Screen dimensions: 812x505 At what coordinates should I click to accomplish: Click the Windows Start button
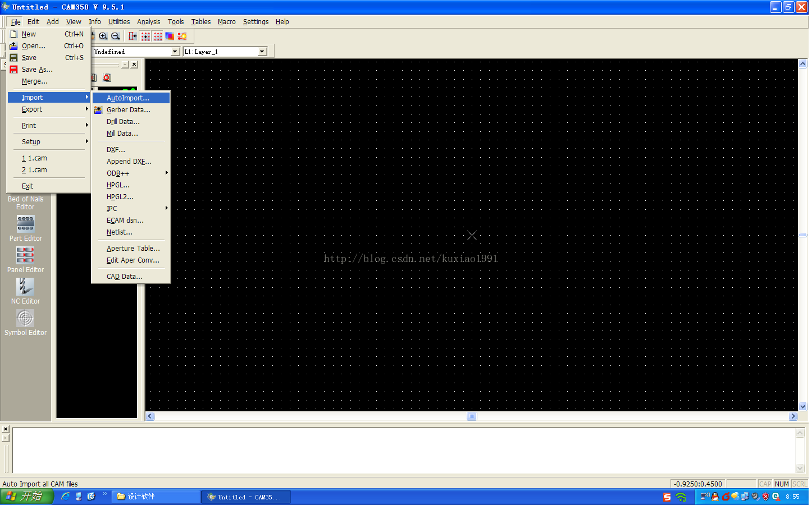(x=27, y=497)
